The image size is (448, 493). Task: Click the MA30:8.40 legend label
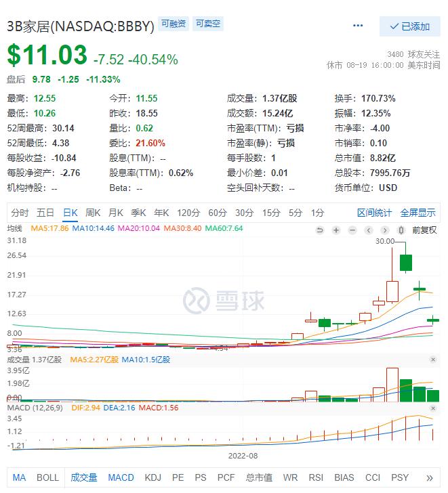[x=182, y=228]
